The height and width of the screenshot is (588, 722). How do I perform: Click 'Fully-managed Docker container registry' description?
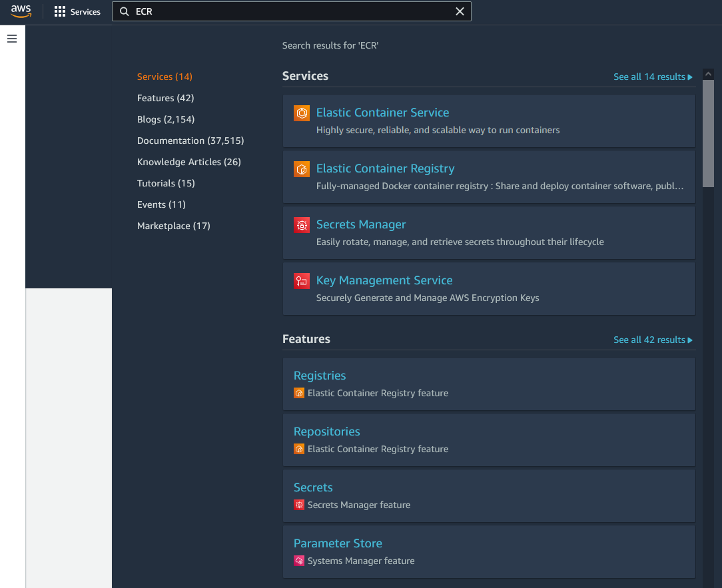point(500,186)
